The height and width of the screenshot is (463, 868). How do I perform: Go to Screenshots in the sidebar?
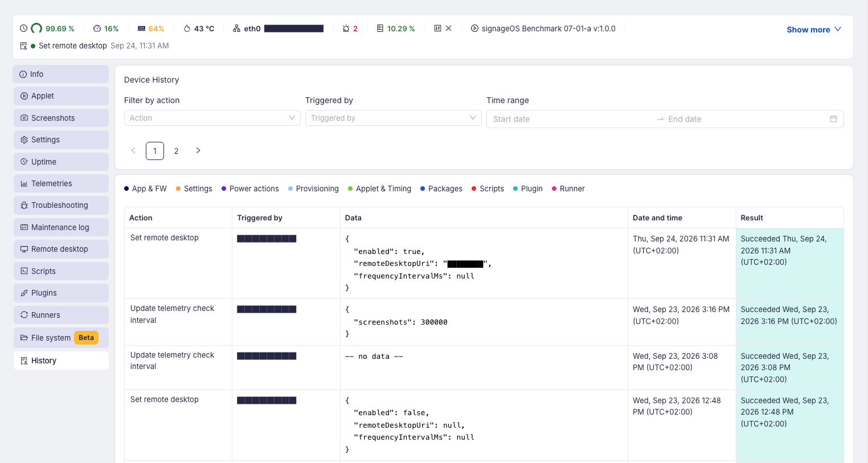click(x=61, y=118)
